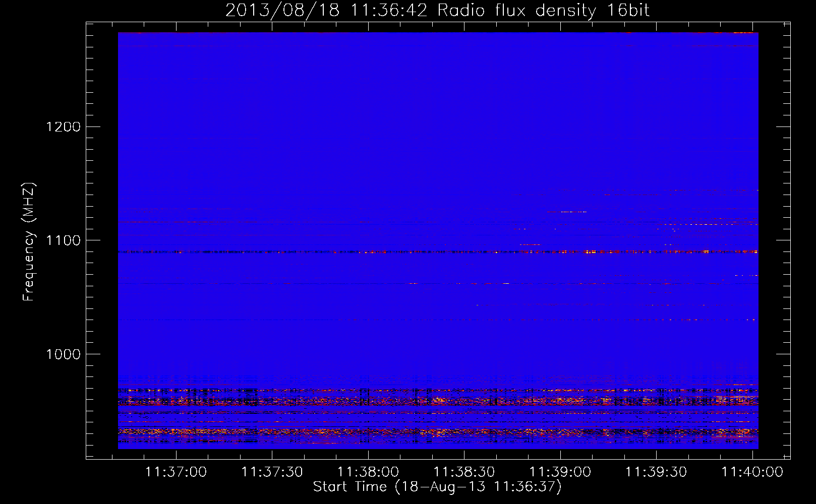Click the 11:39:30 time tick label
Screen dimensions: 816x504
tap(656, 472)
